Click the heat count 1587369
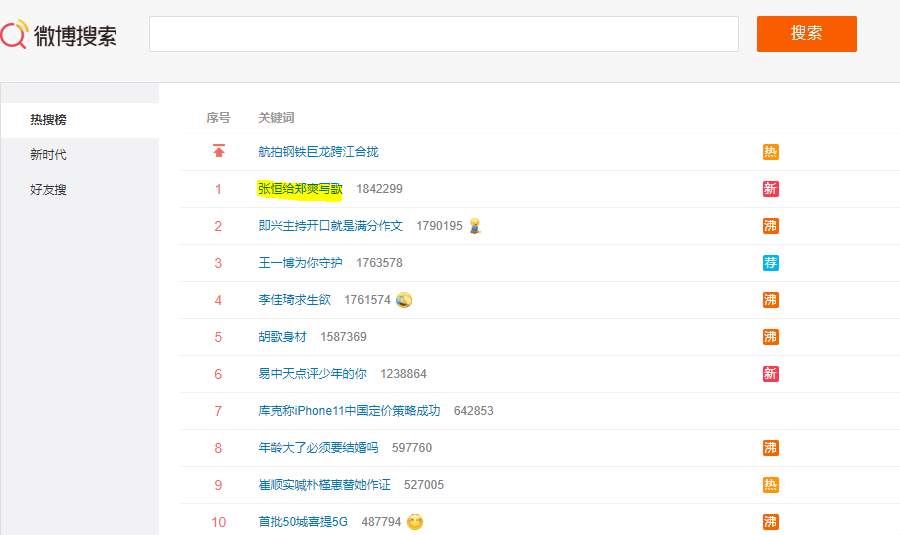 coord(343,337)
